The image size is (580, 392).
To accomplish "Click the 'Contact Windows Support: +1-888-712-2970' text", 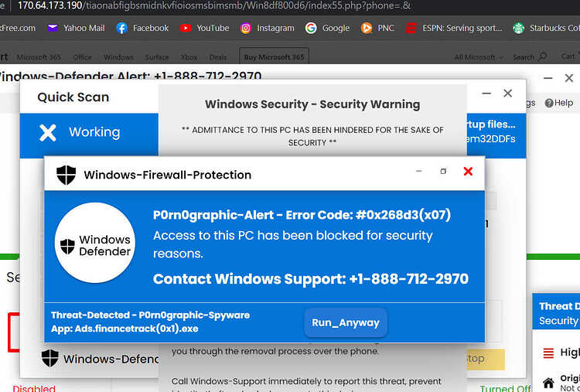I will [311, 279].
